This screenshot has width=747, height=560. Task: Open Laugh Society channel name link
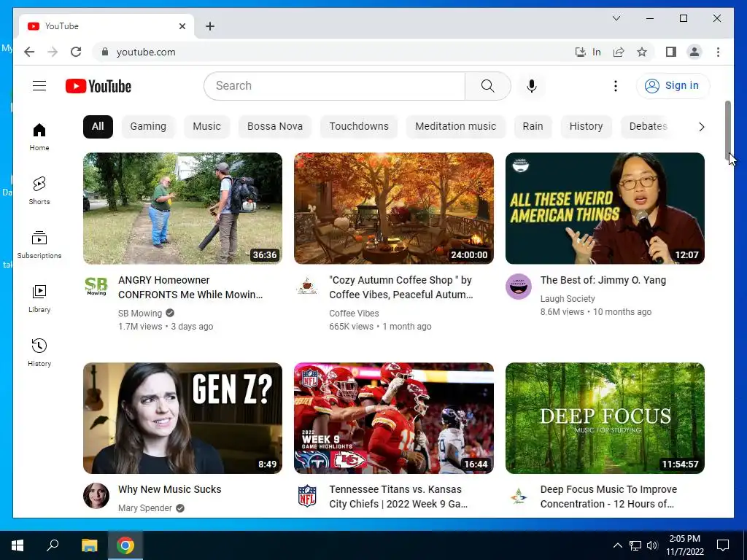568,298
